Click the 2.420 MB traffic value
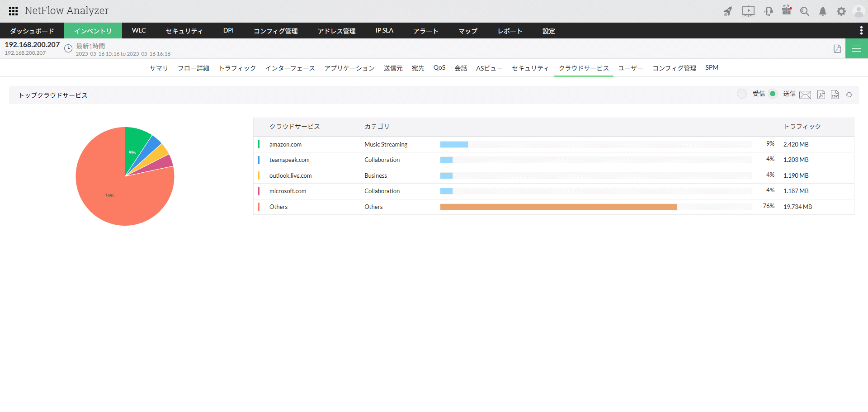The height and width of the screenshot is (412, 868). 796,144
